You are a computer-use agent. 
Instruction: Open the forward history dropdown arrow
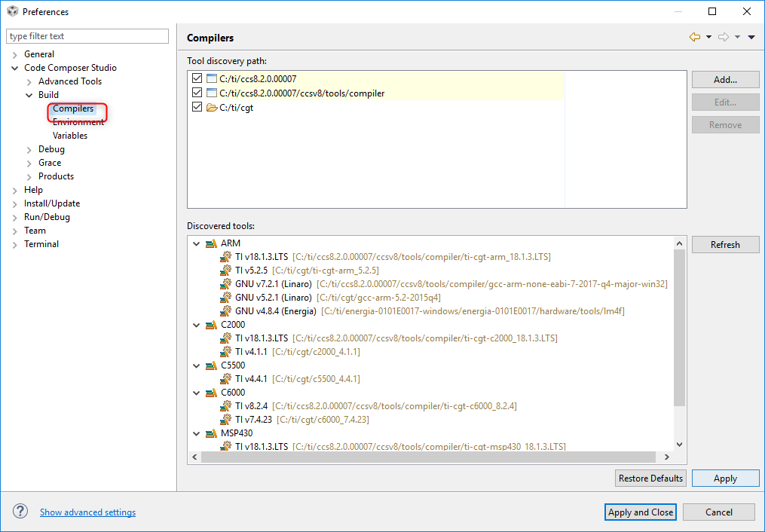coord(738,37)
